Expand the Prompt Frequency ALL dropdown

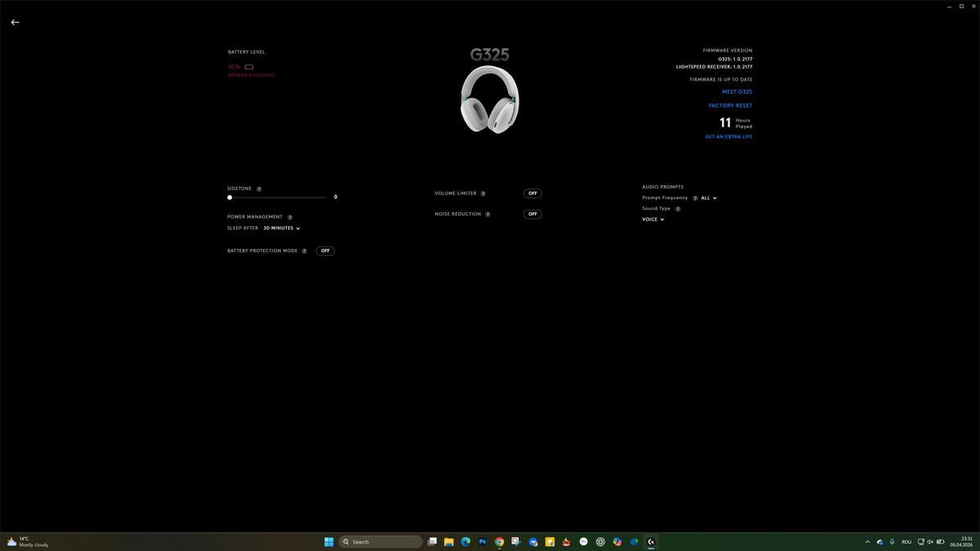pyautogui.click(x=709, y=198)
